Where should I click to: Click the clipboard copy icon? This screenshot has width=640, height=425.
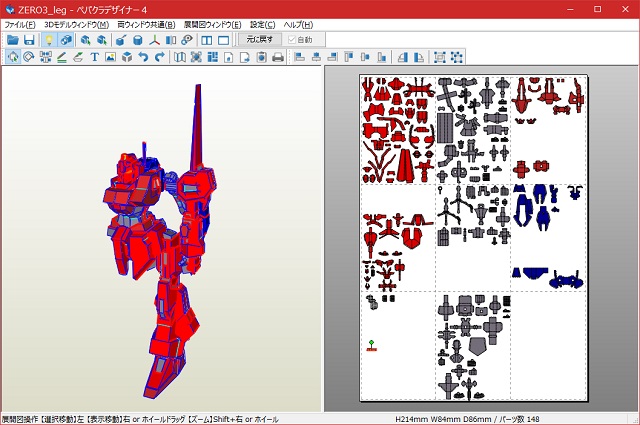262,57
